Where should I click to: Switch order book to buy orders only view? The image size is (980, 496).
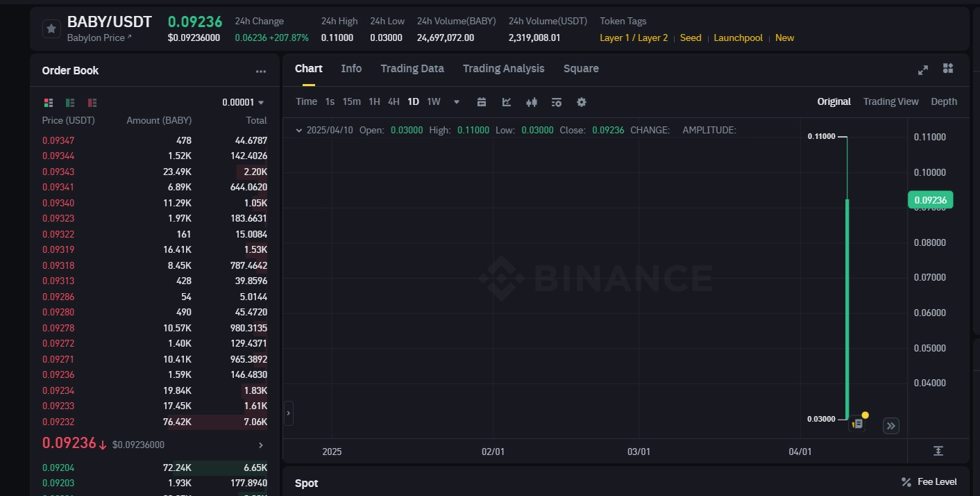(x=69, y=102)
